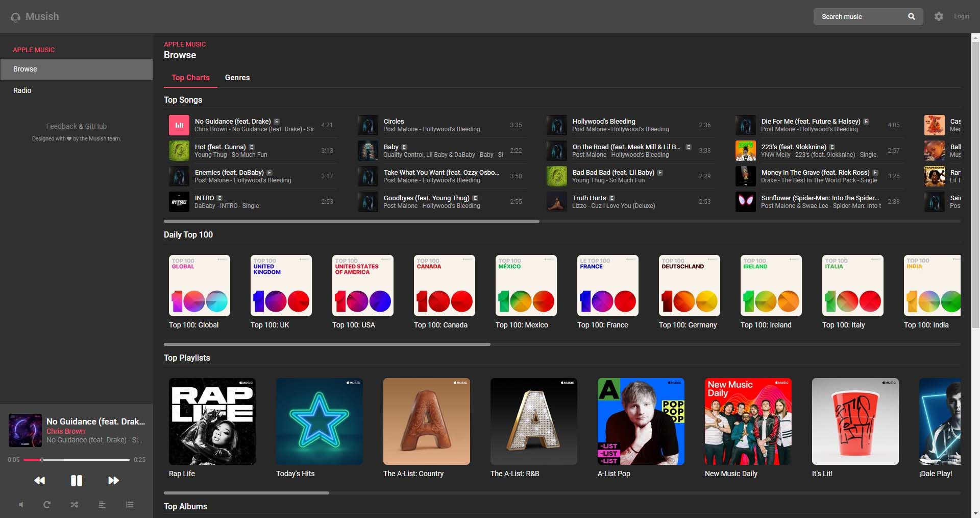Screen dimensions: 980x518
Task: Click the page vertical scrollbar
Action: [975, 184]
